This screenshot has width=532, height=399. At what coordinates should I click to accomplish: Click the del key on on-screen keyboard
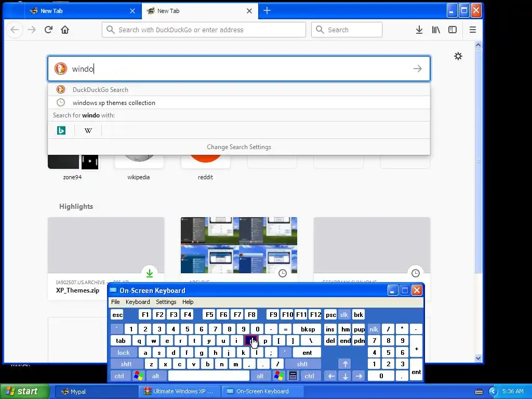330,341
